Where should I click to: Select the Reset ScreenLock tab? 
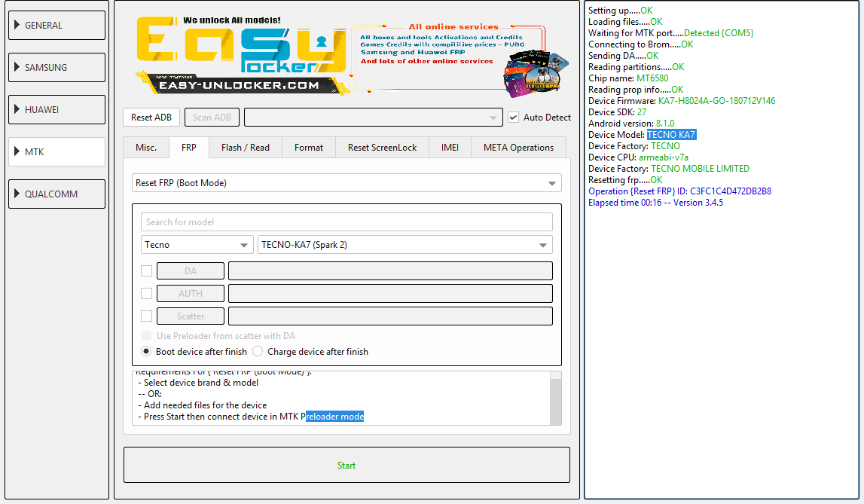(x=383, y=148)
